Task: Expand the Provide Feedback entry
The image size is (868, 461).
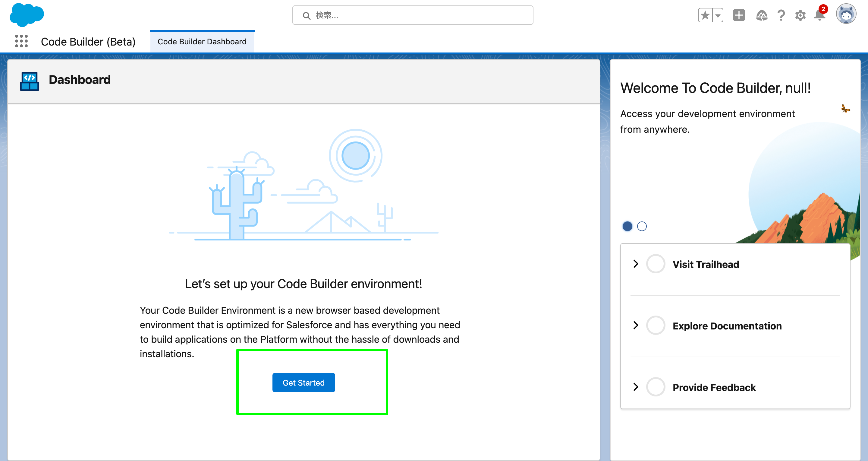Action: [636, 387]
